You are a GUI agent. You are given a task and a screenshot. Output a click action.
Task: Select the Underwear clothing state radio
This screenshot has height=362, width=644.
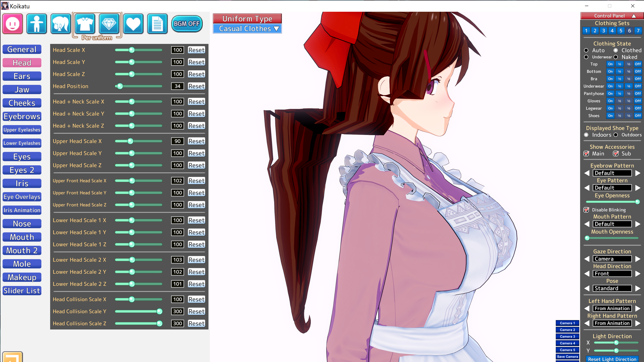(586, 57)
